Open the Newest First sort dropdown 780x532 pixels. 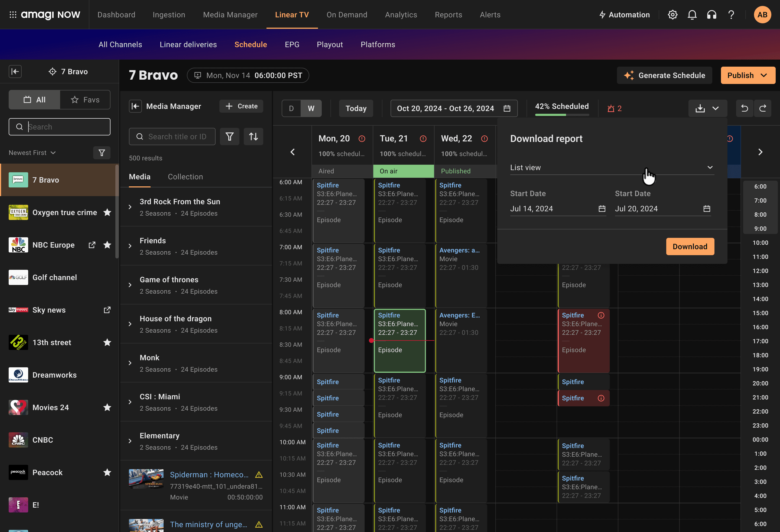(x=32, y=153)
